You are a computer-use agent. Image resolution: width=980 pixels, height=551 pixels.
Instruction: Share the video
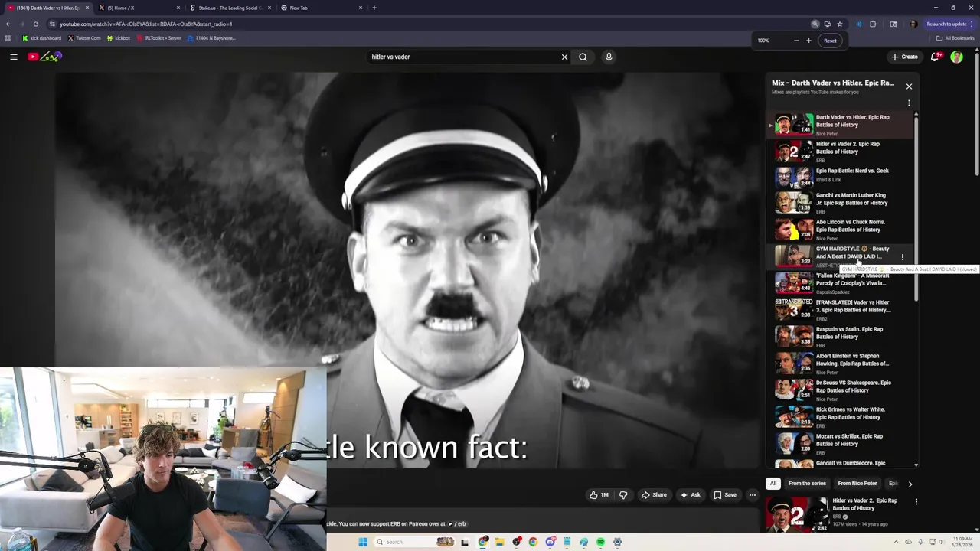click(x=654, y=495)
